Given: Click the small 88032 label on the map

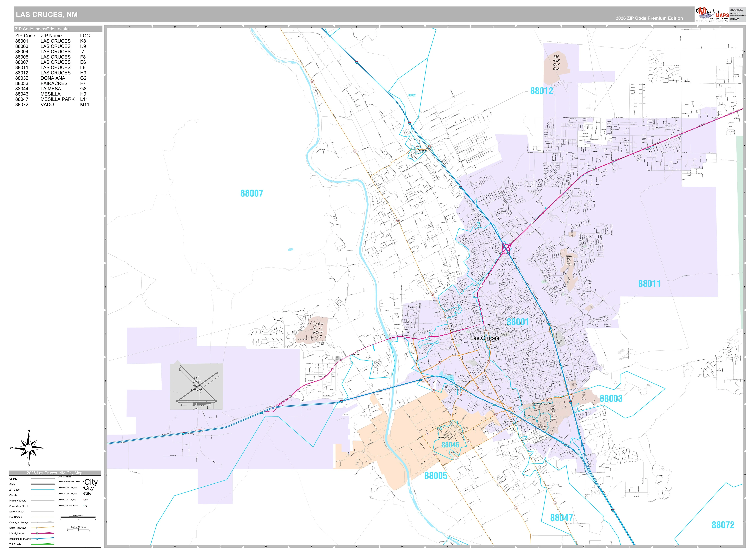Looking at the screenshot, I should (412, 95).
